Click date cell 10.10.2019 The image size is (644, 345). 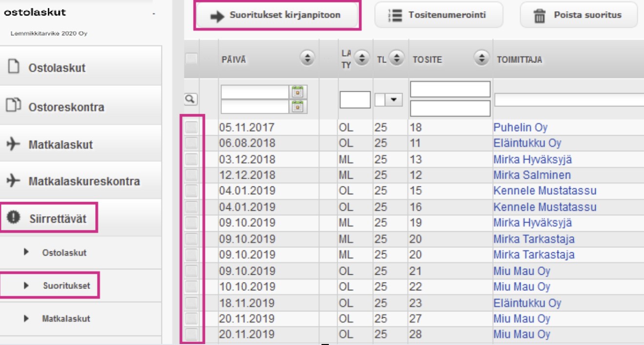[247, 286]
